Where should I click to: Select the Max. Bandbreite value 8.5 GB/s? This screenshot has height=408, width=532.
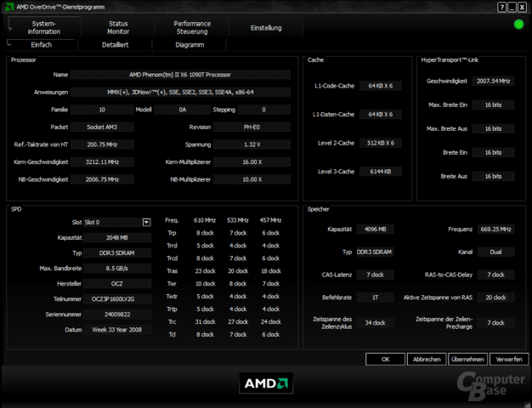click(x=117, y=268)
